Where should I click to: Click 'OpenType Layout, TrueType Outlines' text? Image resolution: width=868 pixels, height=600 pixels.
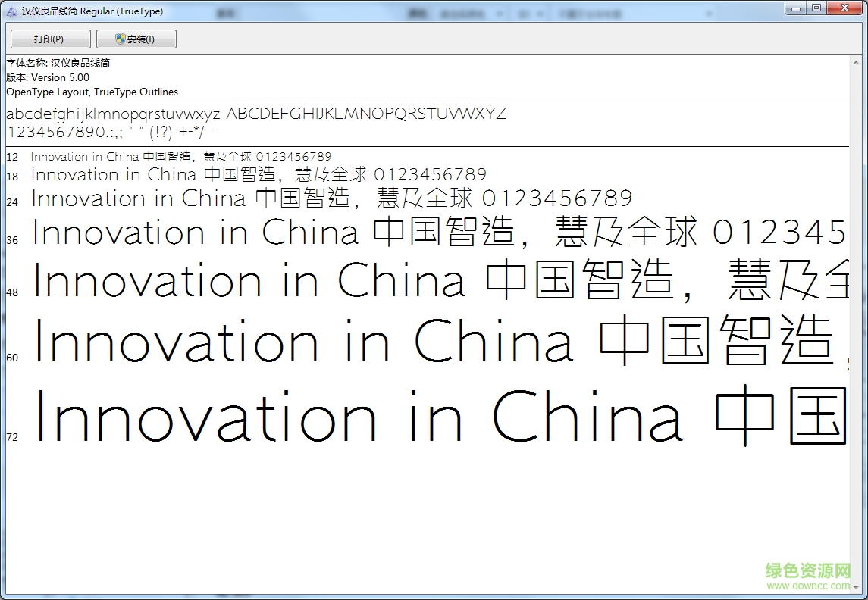pos(92,92)
